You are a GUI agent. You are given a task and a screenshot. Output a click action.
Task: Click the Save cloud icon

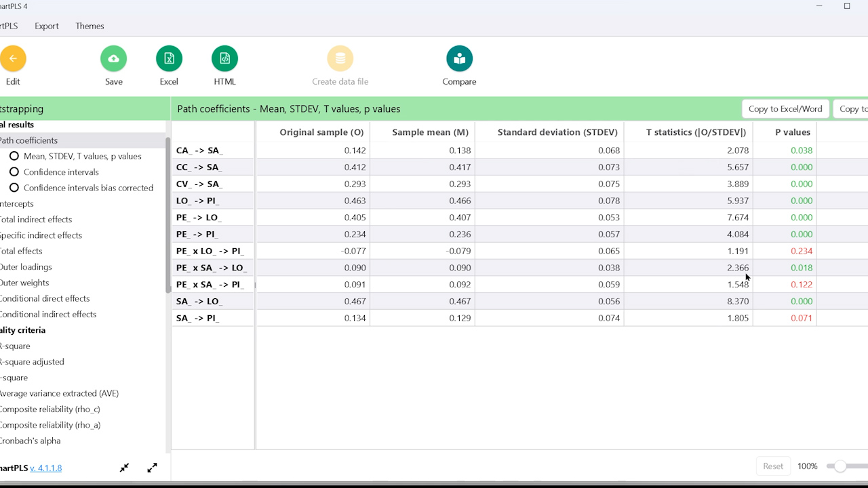(114, 59)
